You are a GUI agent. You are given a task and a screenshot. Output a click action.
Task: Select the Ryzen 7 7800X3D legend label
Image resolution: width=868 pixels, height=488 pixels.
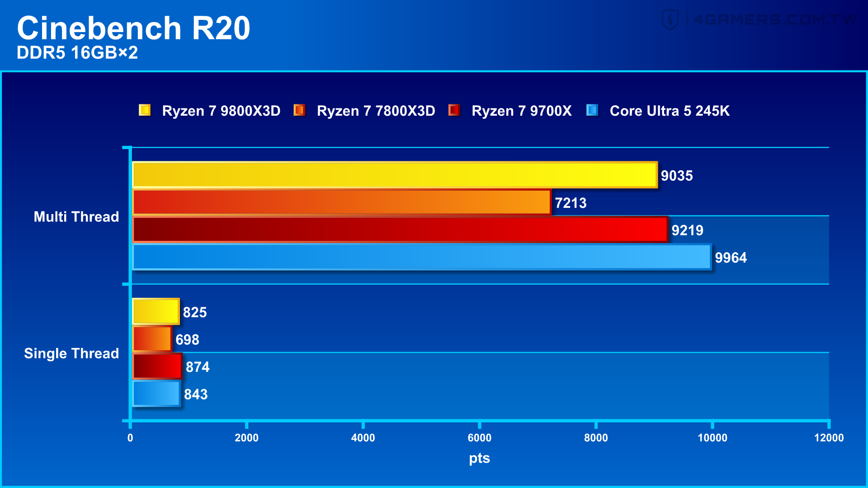(x=376, y=111)
